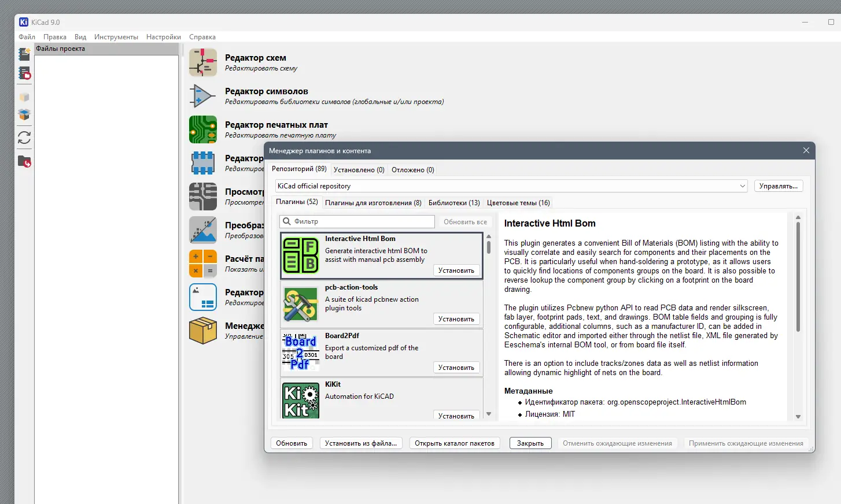Install the Interactive Html Bom plugin
The width and height of the screenshot is (841, 504).
tap(456, 270)
